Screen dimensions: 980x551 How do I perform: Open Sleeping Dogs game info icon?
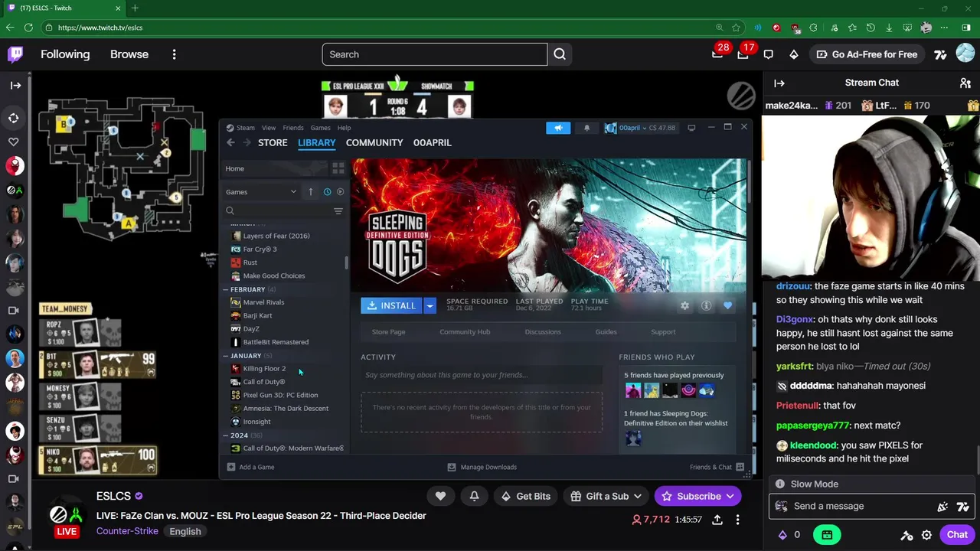[x=706, y=305]
